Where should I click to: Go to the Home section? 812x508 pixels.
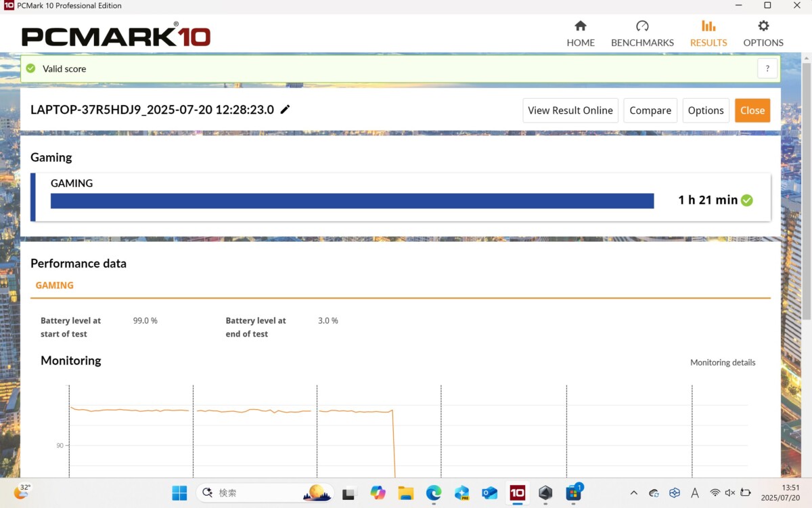[x=581, y=33]
